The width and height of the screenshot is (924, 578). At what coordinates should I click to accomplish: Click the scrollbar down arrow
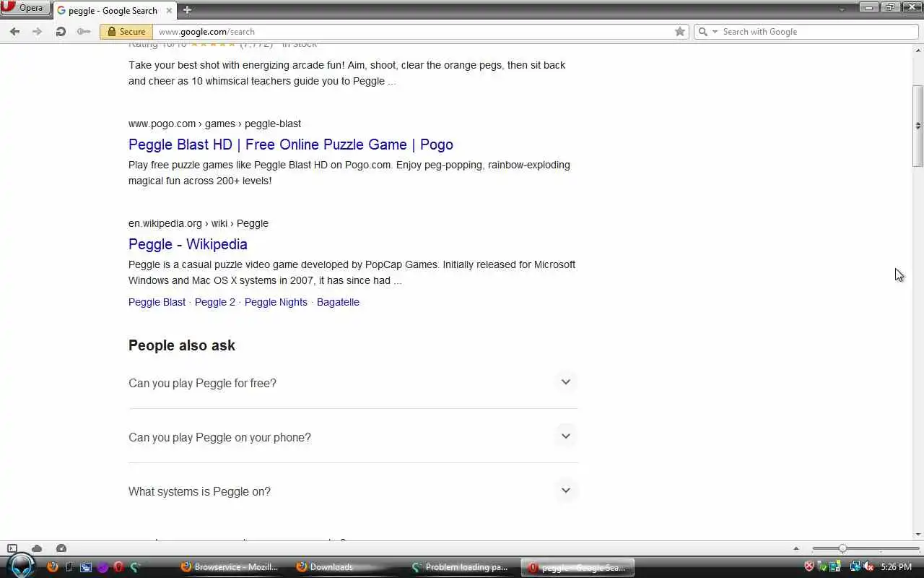tap(918, 535)
